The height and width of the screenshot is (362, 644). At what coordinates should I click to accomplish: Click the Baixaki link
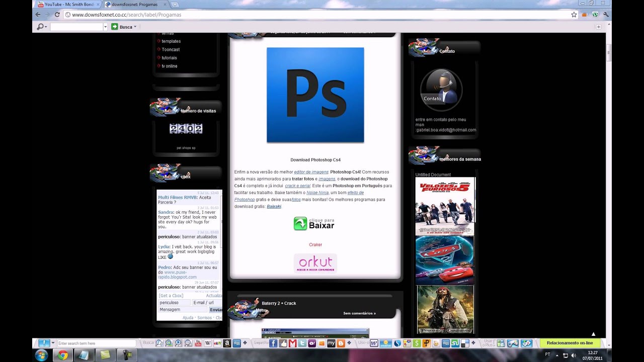coord(274,207)
